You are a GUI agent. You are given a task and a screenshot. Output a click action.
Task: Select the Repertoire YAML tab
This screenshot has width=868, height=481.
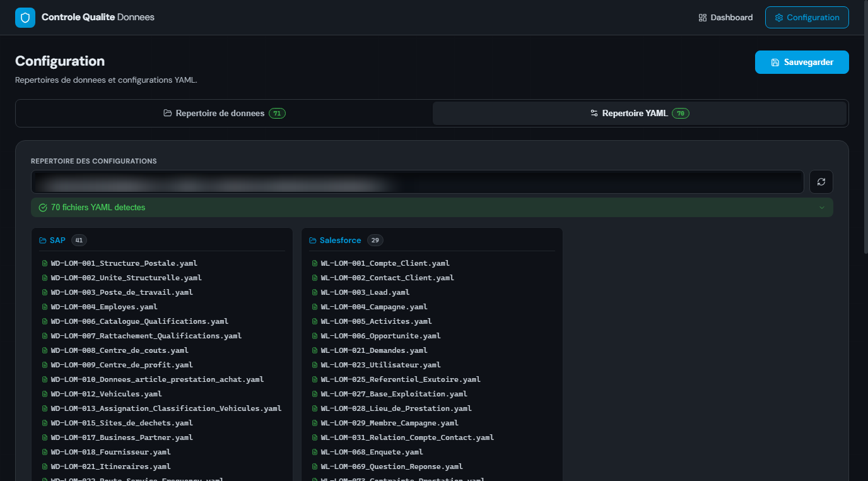pyautogui.click(x=640, y=114)
